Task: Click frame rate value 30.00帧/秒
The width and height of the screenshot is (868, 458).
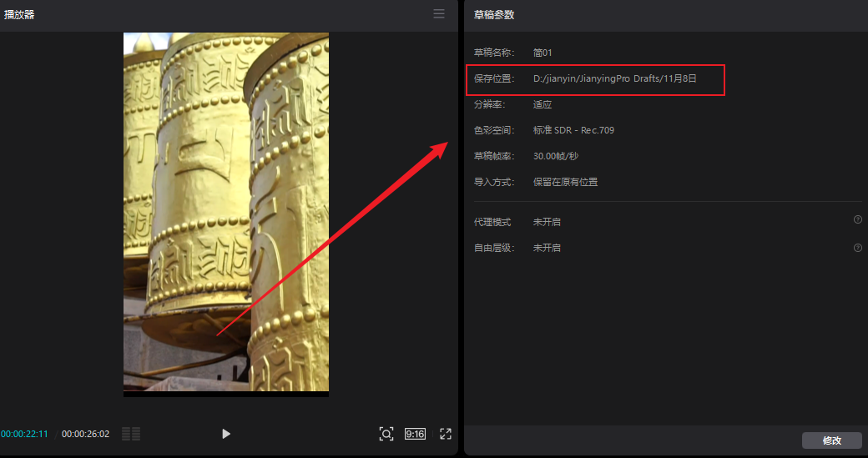Action: click(x=556, y=157)
